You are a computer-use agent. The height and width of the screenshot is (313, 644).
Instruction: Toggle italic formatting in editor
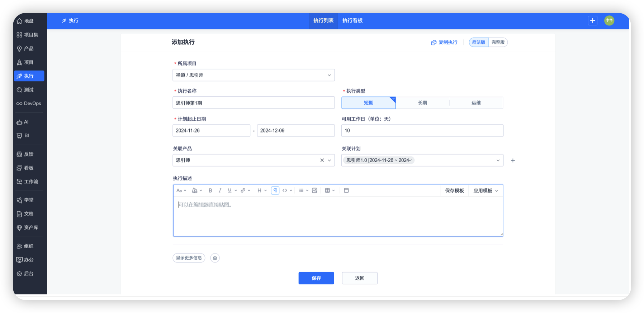pos(220,191)
